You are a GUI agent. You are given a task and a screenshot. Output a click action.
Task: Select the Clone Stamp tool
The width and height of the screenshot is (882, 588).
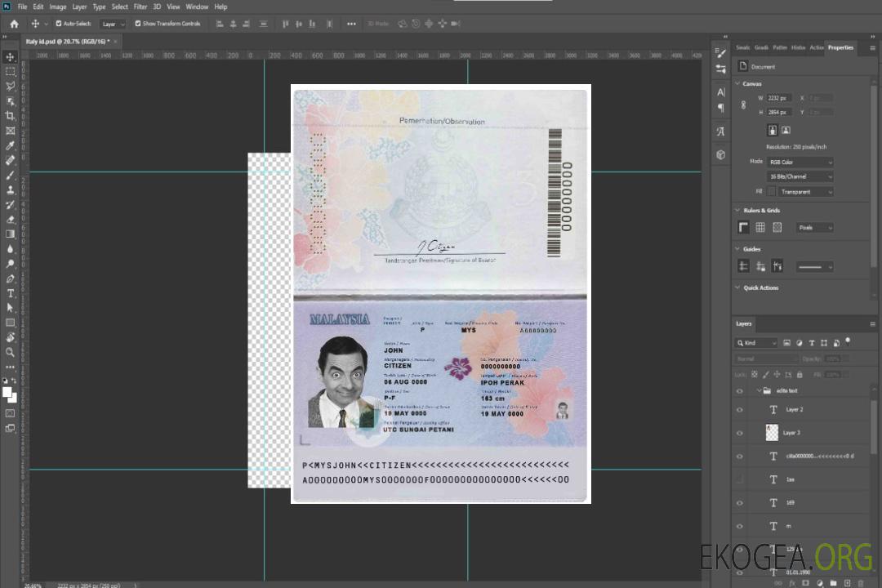(x=10, y=190)
